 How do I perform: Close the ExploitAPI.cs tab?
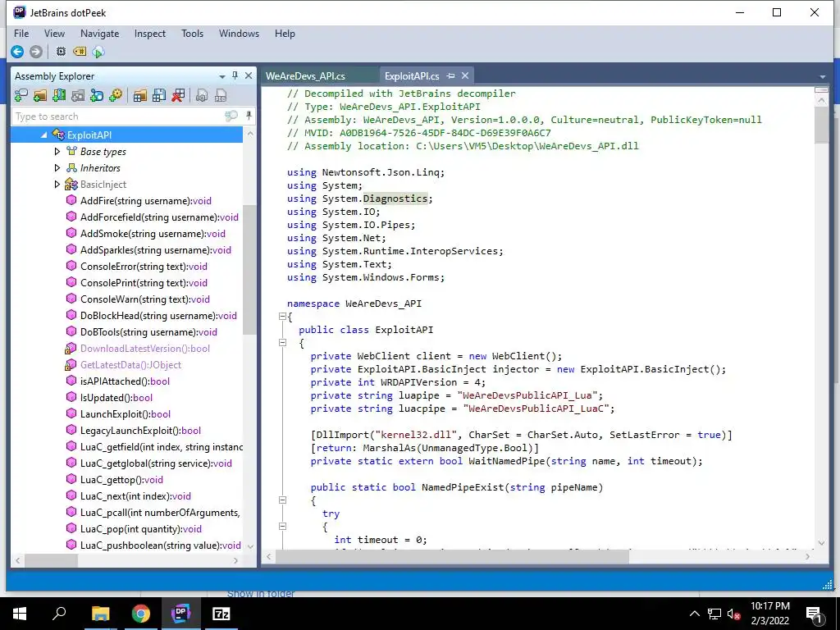click(x=465, y=75)
